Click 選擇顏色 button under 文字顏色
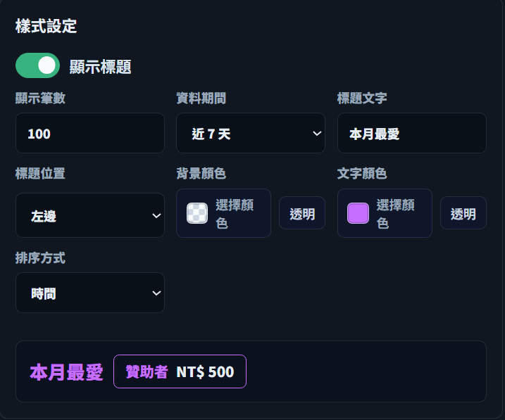 [385, 213]
